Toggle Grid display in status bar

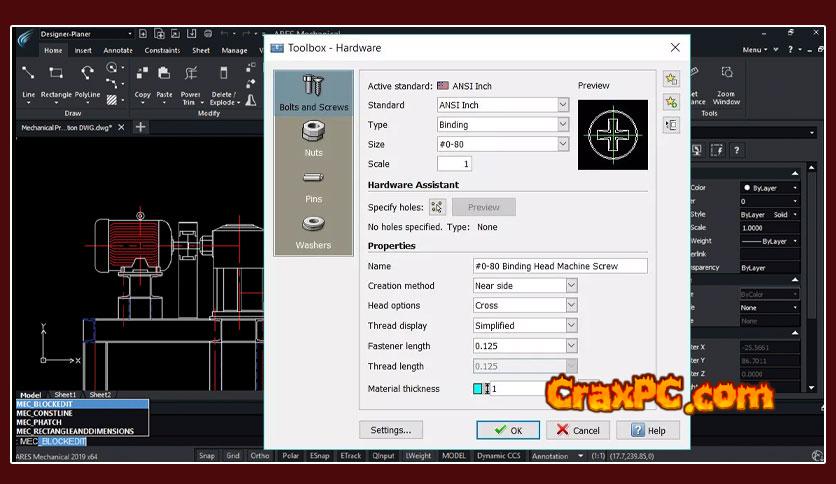point(233,456)
